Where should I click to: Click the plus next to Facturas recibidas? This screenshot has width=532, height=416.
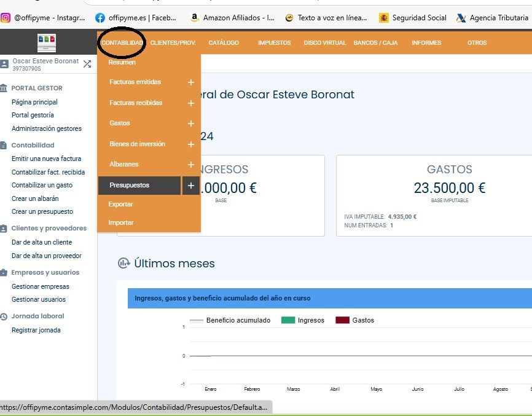coord(191,103)
